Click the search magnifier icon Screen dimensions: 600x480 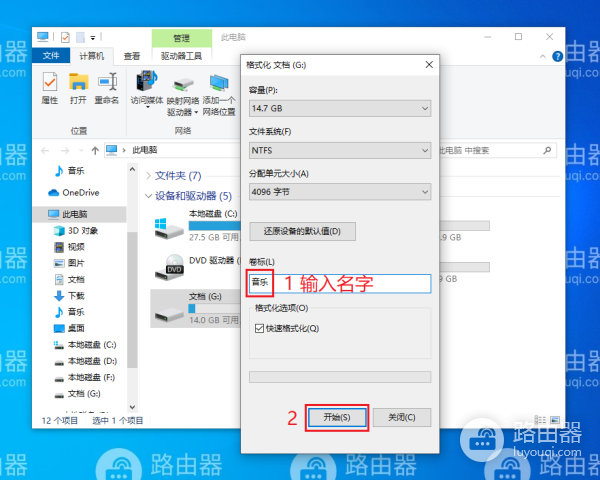(x=547, y=150)
